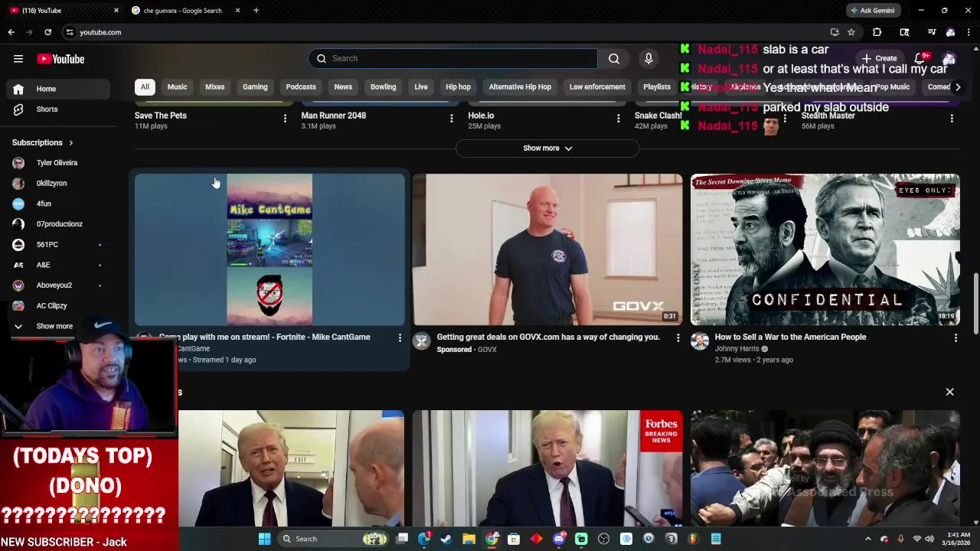Open options for How to Sell a War

[x=955, y=337]
